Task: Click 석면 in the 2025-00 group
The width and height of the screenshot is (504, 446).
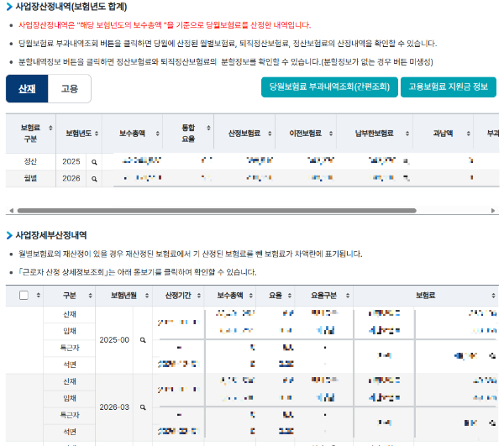Action: tap(70, 365)
